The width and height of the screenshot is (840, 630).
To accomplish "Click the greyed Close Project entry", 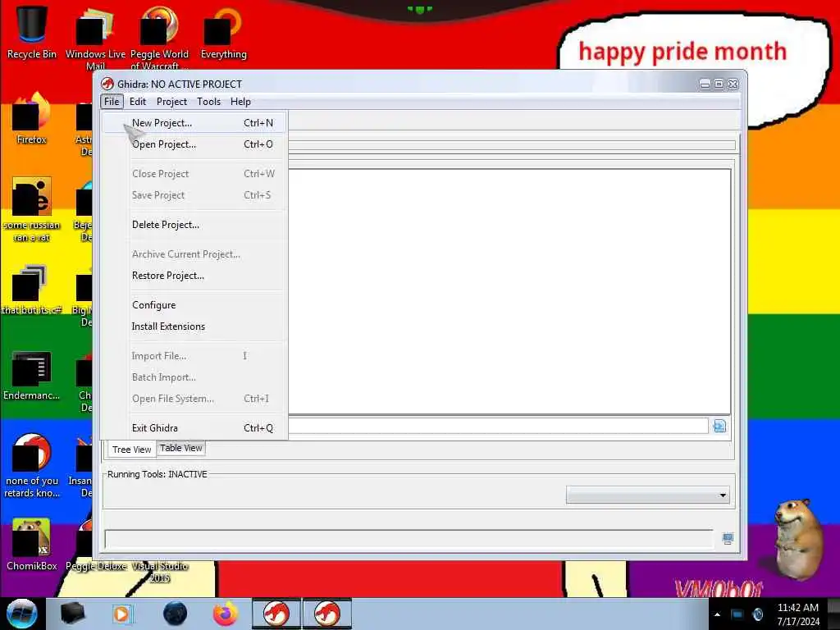I will (194, 174).
